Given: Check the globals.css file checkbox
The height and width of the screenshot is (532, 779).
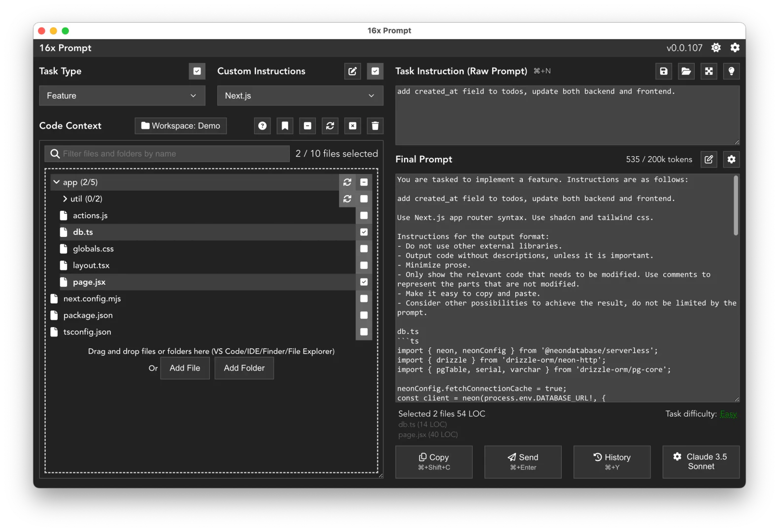Looking at the screenshot, I should [x=364, y=249].
